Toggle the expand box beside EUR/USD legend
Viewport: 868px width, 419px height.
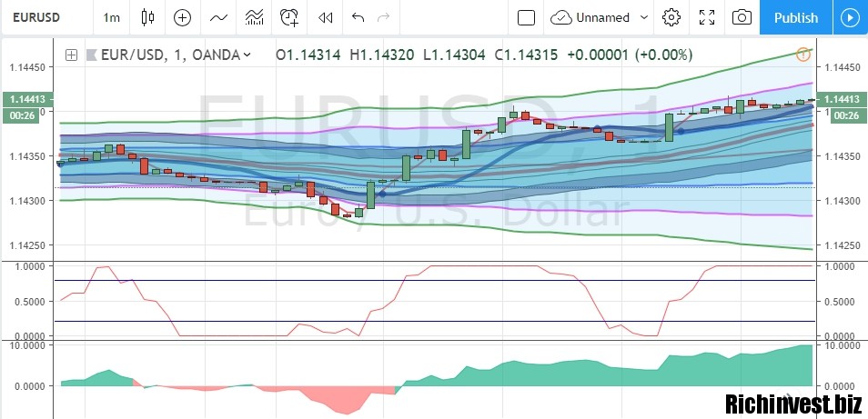click(71, 55)
